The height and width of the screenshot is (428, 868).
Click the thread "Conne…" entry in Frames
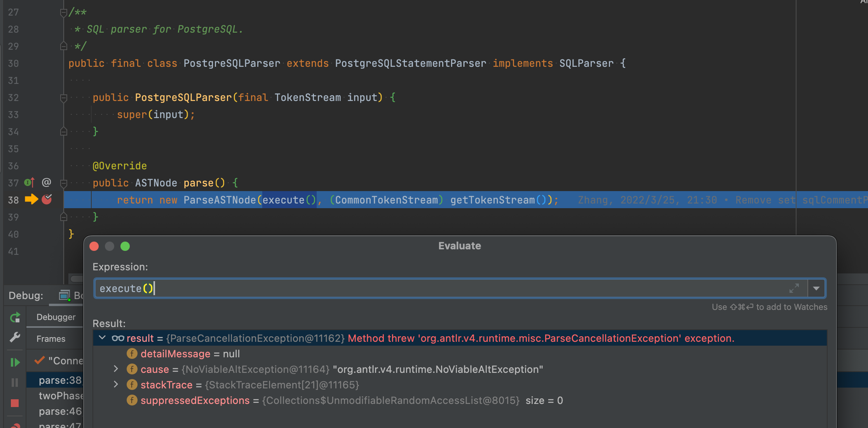tap(55, 360)
